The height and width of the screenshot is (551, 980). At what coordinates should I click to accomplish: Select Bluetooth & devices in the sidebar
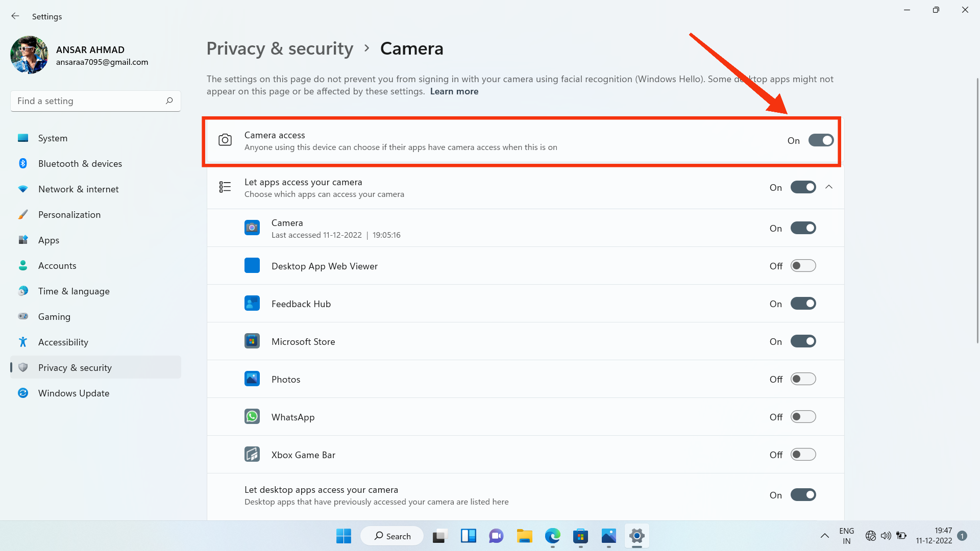point(80,163)
